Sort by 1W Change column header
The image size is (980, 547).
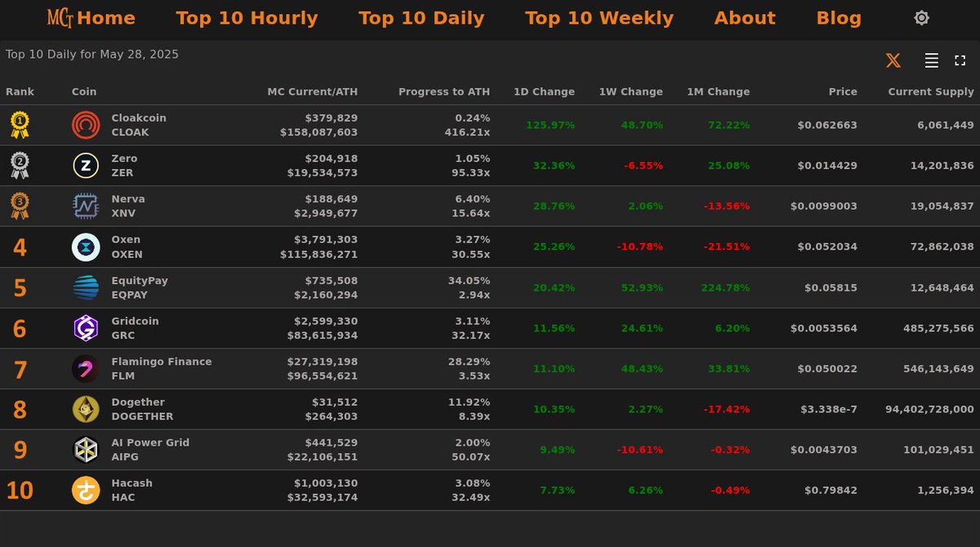(x=630, y=92)
